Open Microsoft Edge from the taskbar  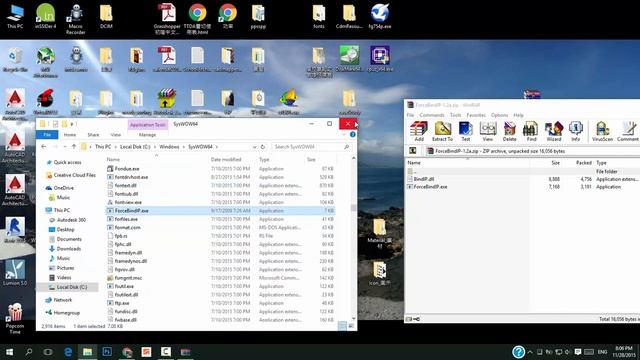coord(68,352)
